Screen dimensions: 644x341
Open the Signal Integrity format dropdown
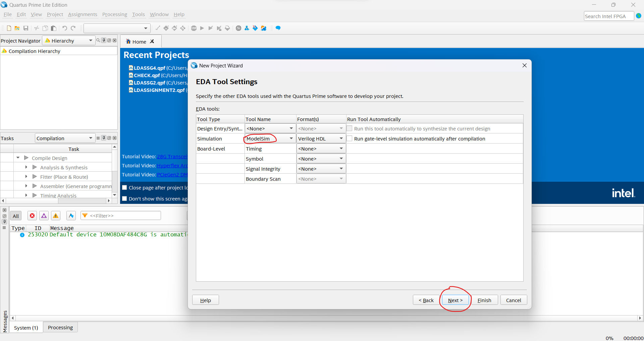(321, 169)
